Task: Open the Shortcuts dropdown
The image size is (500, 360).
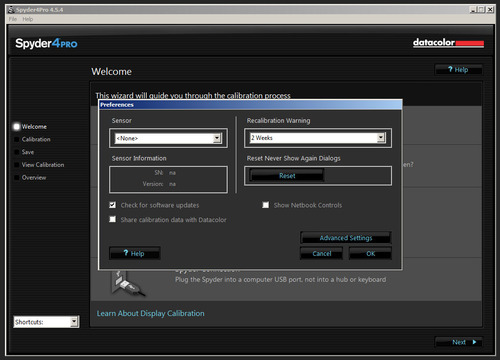Action: [x=46, y=322]
